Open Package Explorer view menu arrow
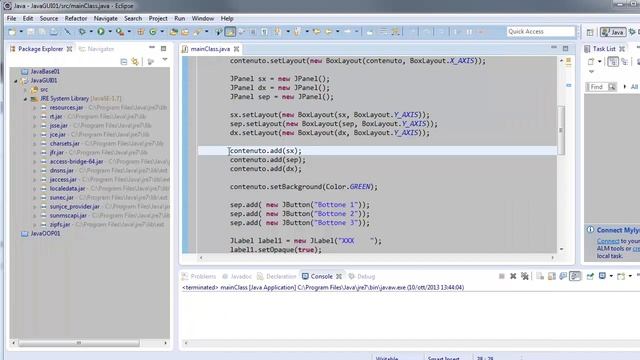This screenshot has height=360, width=640. 165,60
